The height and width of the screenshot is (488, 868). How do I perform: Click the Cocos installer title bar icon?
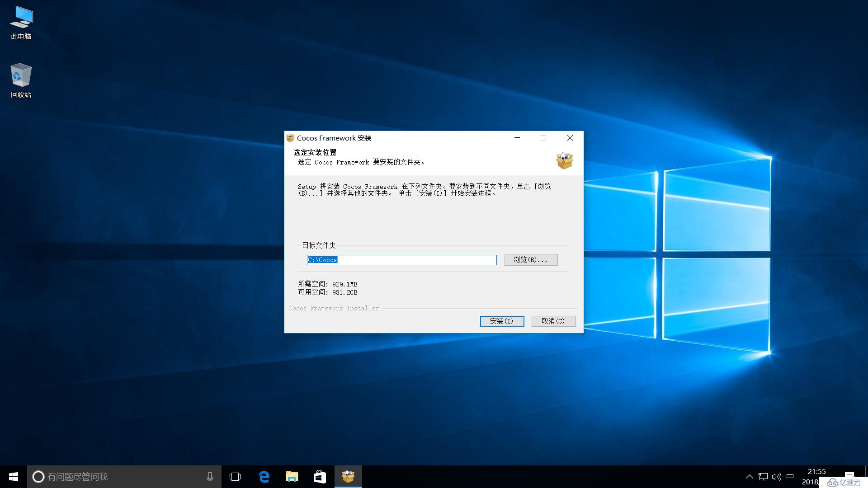(x=290, y=138)
